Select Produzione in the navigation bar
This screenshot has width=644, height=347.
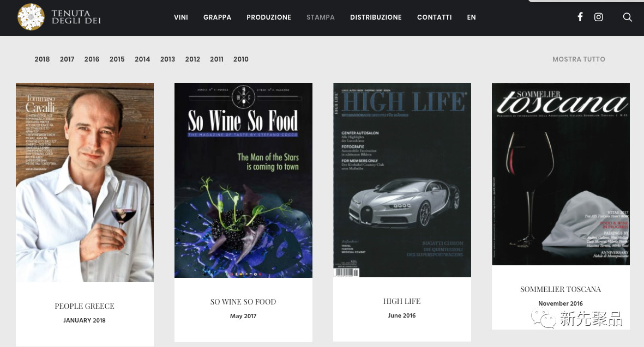269,17
